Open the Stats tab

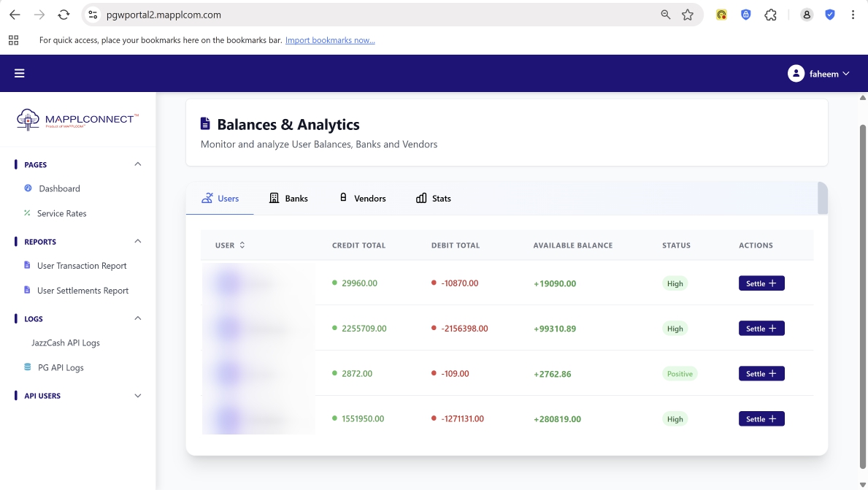point(434,199)
